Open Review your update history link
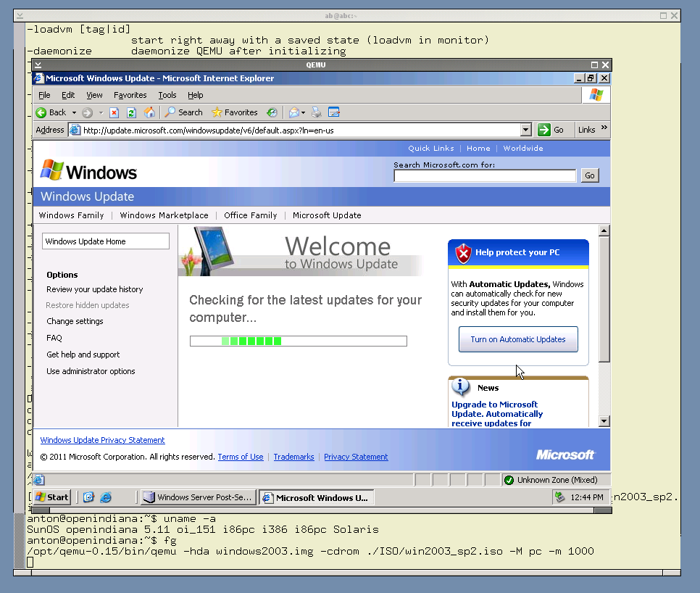700x593 pixels. 95,289
